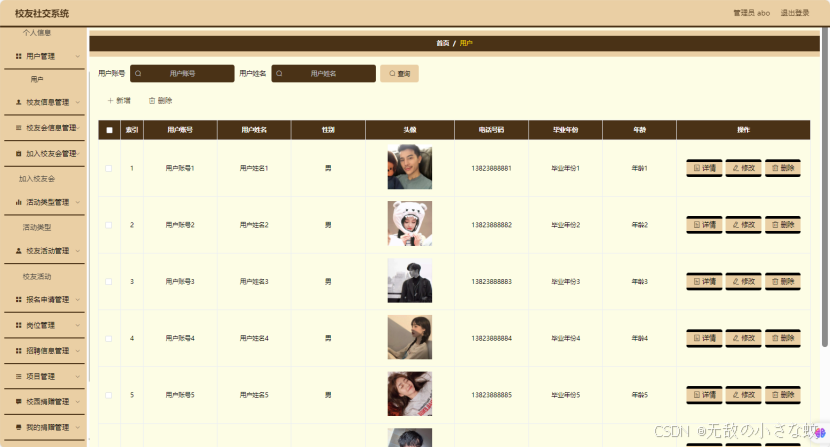The width and height of the screenshot is (830, 447).
Task: Check the checkbox for row 用户账号3
Action: click(x=109, y=282)
